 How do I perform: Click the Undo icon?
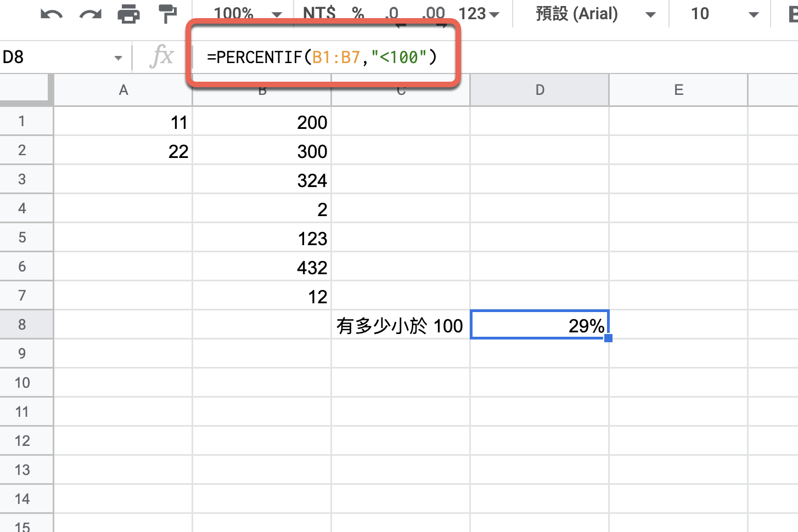pyautogui.click(x=50, y=14)
